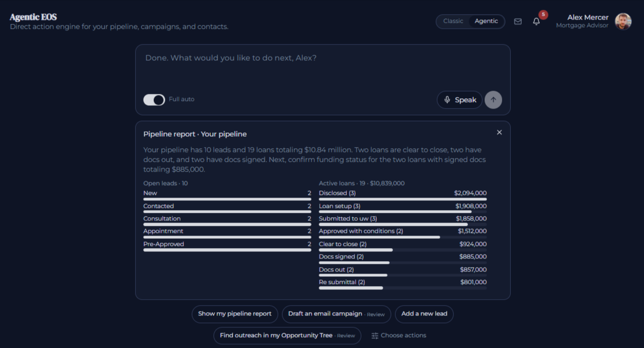Image resolution: width=644 pixels, height=348 pixels.
Task: Select Approved with conditions (2) row
Action: point(403,233)
